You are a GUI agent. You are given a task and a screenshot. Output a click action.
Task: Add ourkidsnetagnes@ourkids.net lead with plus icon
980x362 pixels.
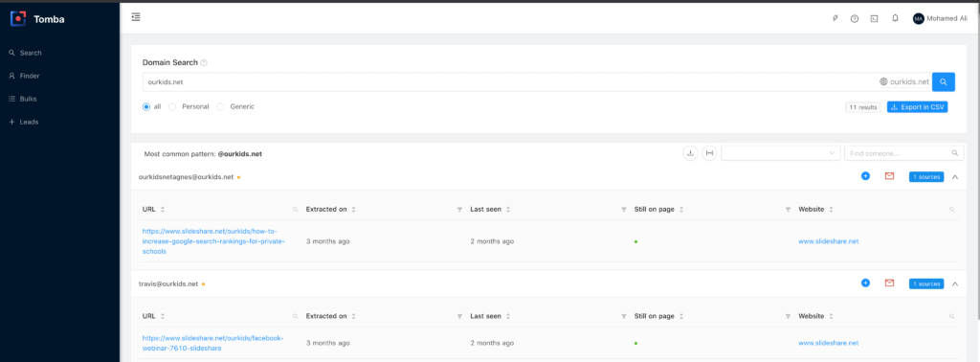[865, 176]
